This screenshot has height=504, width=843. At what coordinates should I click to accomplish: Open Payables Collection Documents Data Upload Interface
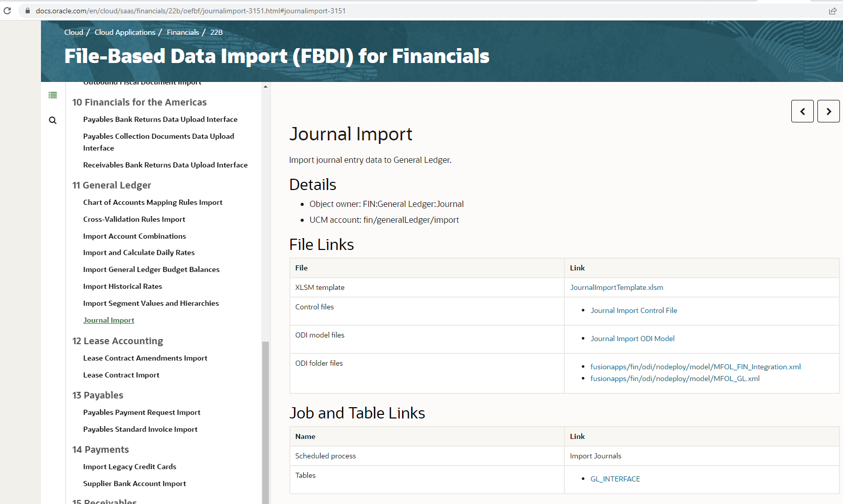pyautogui.click(x=159, y=142)
